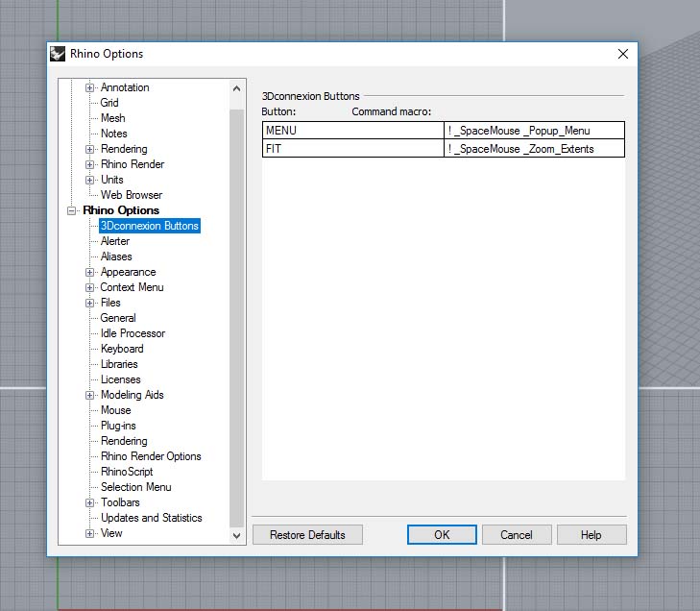Select the Rendering item below Plug-ins
Viewport: 700px width, 611px height.
coord(124,441)
